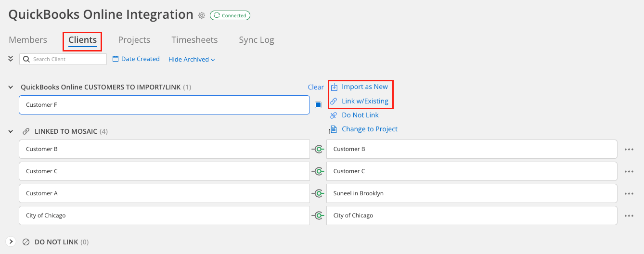Collapse the Customers to Import/Link section

11,87
